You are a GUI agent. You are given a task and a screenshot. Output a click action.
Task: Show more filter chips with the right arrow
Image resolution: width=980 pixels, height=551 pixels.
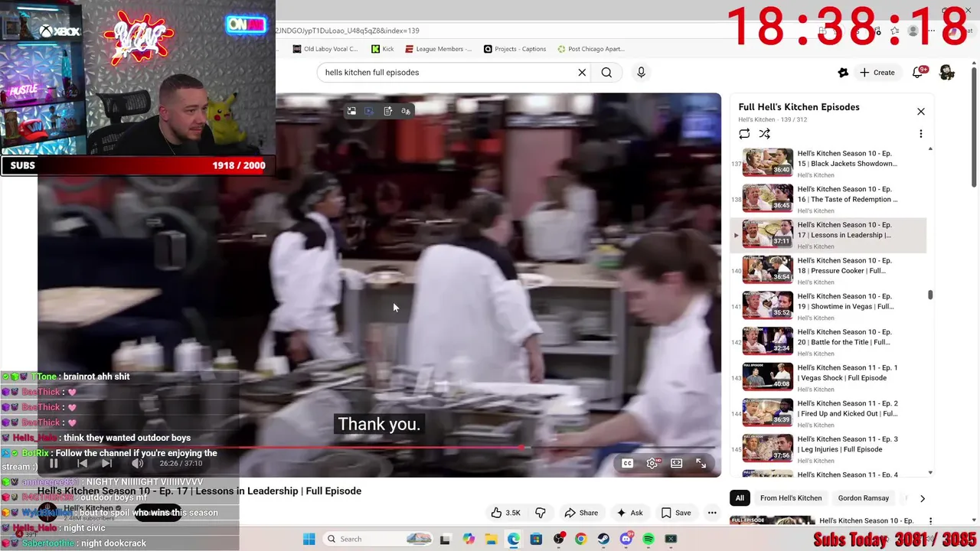(922, 498)
